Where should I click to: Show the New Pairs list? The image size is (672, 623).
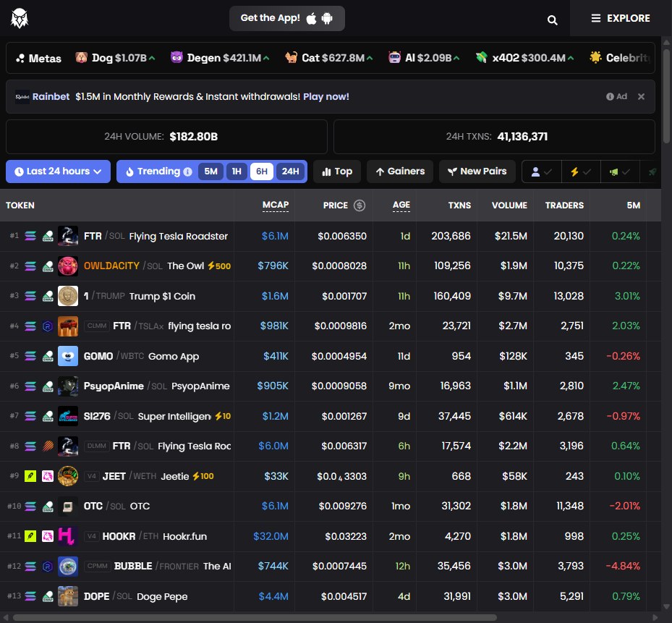pyautogui.click(x=477, y=171)
